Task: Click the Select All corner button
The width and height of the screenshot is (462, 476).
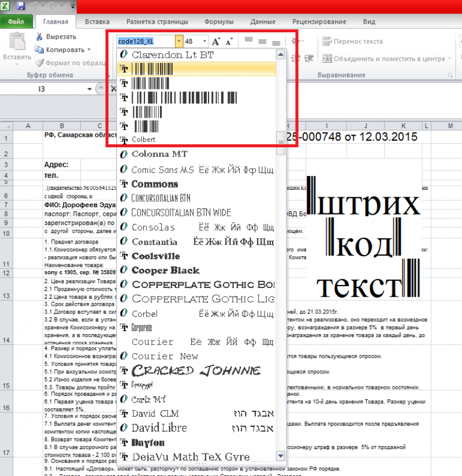Action: point(6,126)
